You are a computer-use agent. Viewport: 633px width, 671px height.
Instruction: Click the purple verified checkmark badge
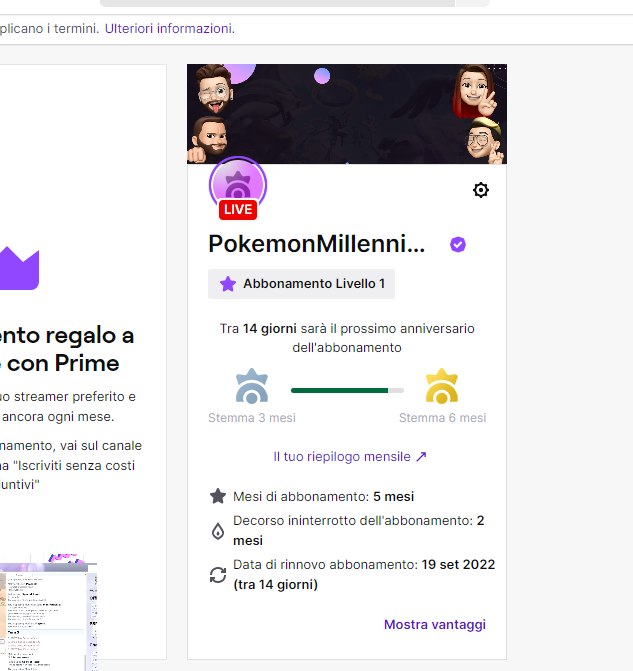458,244
